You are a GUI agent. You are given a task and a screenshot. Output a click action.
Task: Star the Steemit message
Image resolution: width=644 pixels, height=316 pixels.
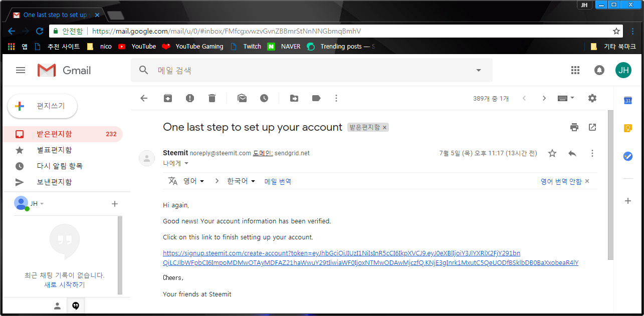point(552,153)
